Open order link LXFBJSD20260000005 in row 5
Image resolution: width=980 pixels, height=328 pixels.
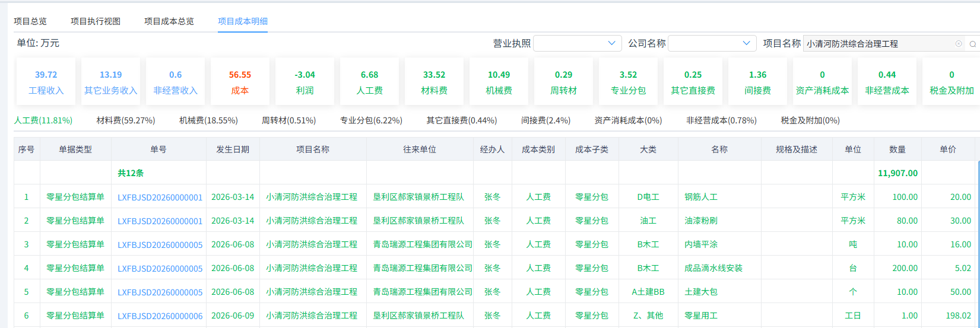pyautogui.click(x=160, y=292)
